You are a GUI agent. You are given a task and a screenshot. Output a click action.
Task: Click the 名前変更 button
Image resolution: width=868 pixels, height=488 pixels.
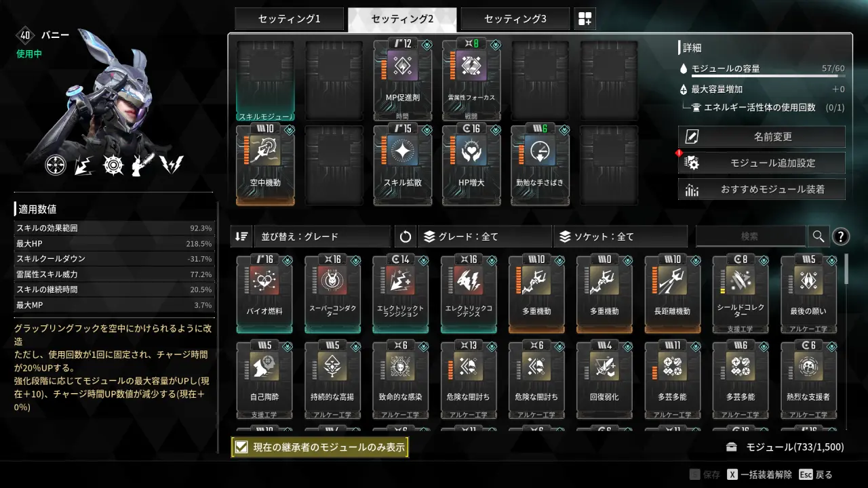762,136
